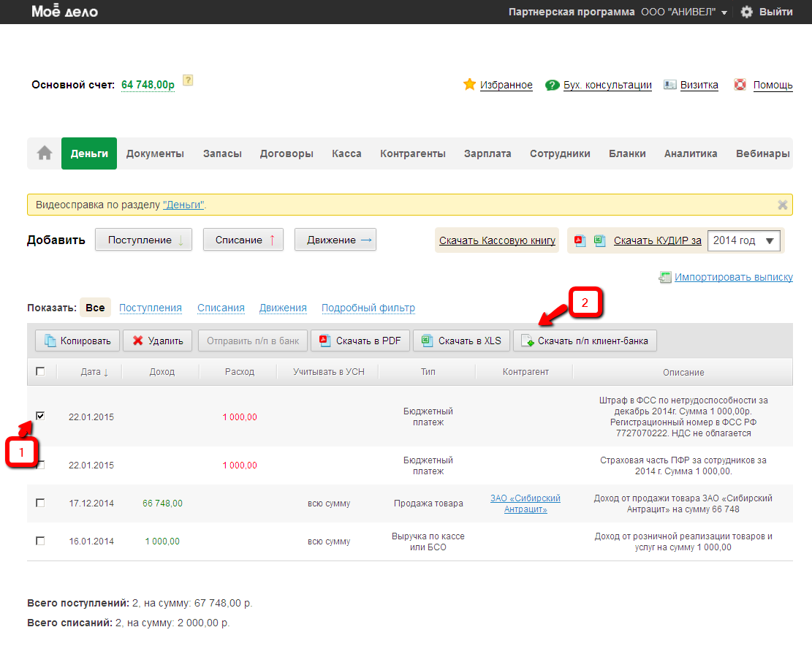812x646 pixels.
Task: Add a Поступление operation
Action: [x=143, y=240]
